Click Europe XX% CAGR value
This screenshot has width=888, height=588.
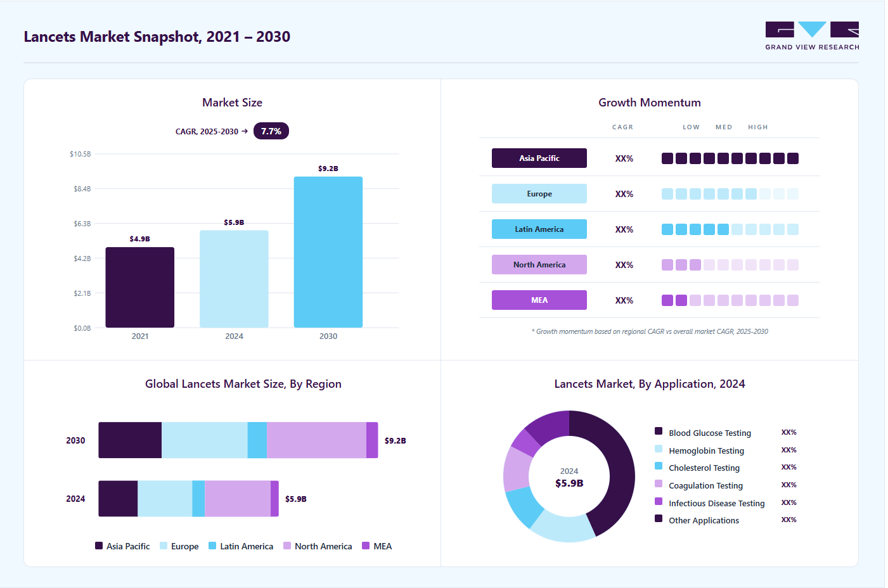coord(624,194)
